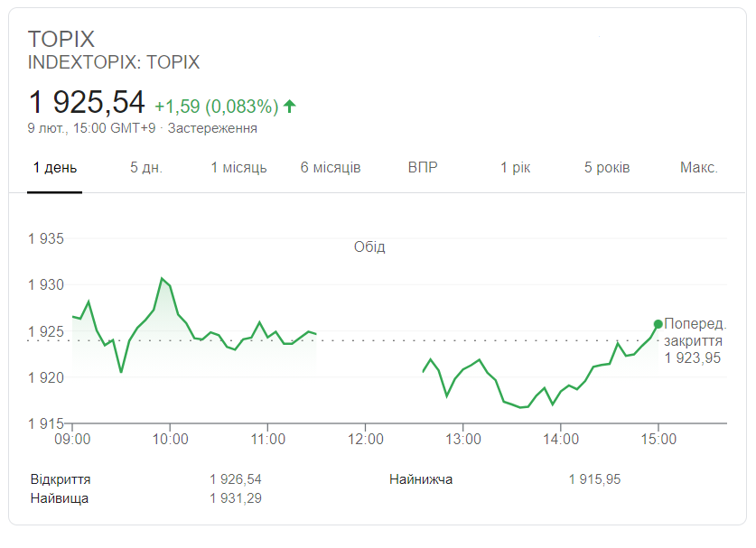Click the 'Поперед. закриття' label
Image resolution: width=756 pixels, height=548 pixels.
coord(695,332)
